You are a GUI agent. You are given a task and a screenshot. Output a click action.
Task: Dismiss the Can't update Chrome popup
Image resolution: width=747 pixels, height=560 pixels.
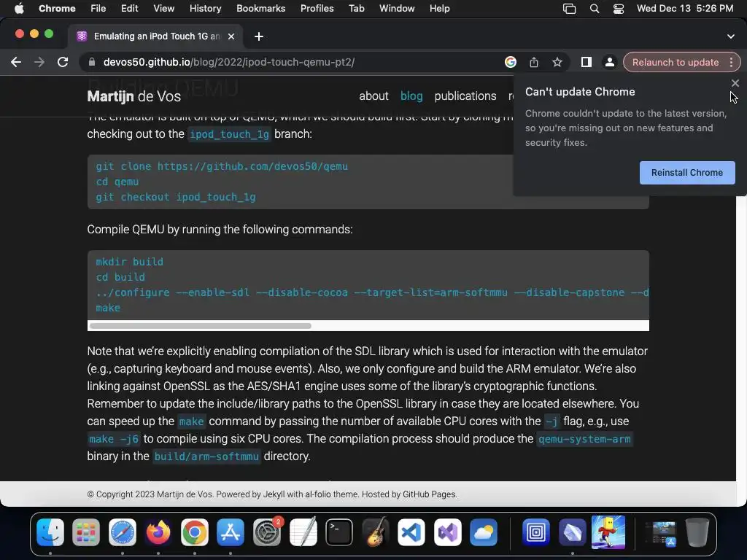click(x=735, y=83)
